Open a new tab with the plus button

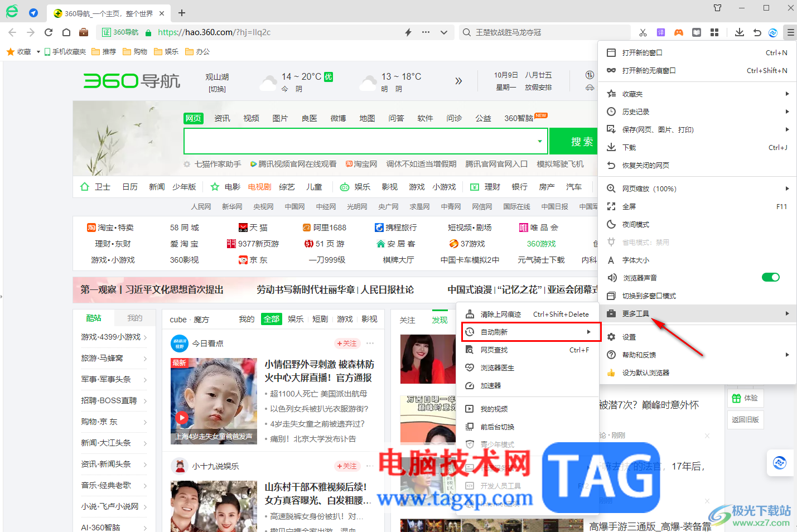[182, 13]
